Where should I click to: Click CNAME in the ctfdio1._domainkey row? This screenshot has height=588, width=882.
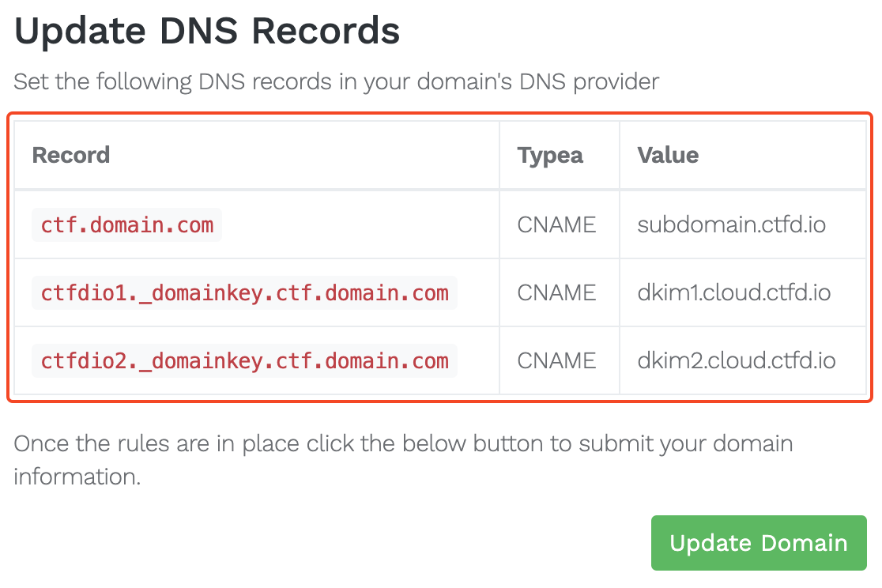556,293
